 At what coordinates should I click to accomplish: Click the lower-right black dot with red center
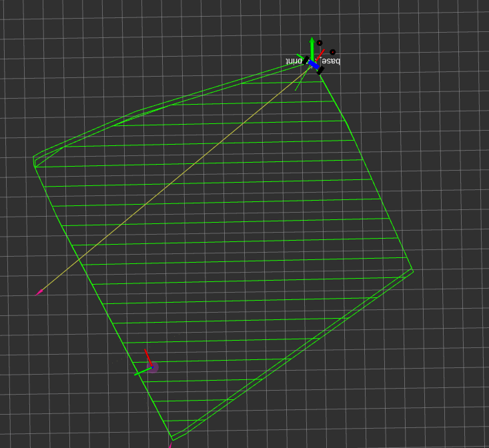[x=332, y=52]
